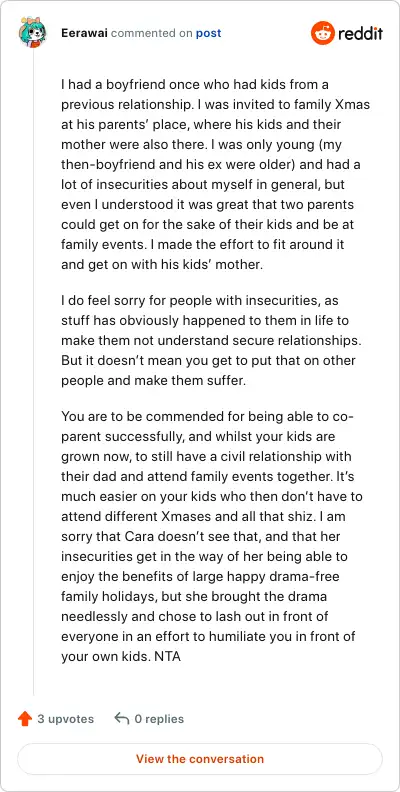Follow the blue 'post' link
The image size is (400, 792).
click(209, 34)
